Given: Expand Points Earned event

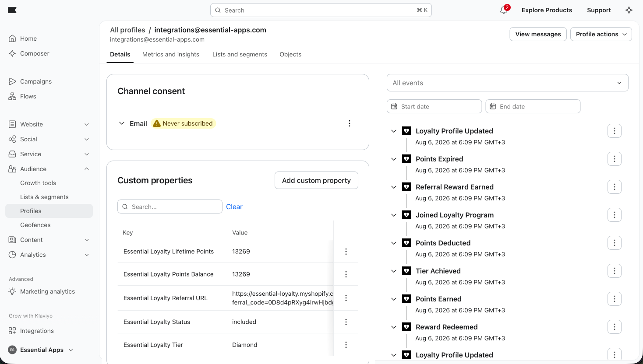Looking at the screenshot, I should 394,299.
